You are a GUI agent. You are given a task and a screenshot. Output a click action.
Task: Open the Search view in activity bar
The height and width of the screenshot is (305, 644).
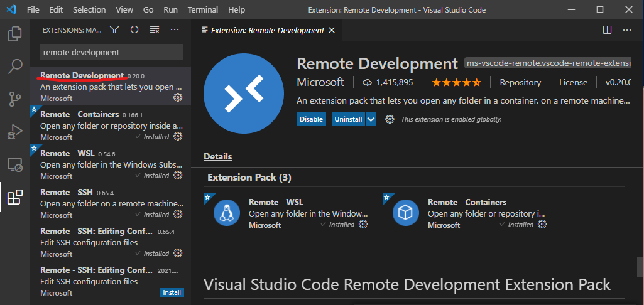[x=15, y=67]
